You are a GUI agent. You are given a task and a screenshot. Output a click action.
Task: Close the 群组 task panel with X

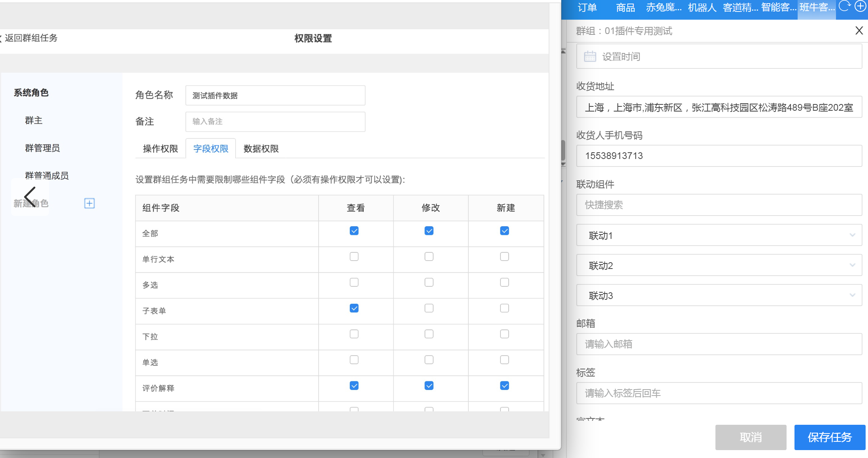859,30
